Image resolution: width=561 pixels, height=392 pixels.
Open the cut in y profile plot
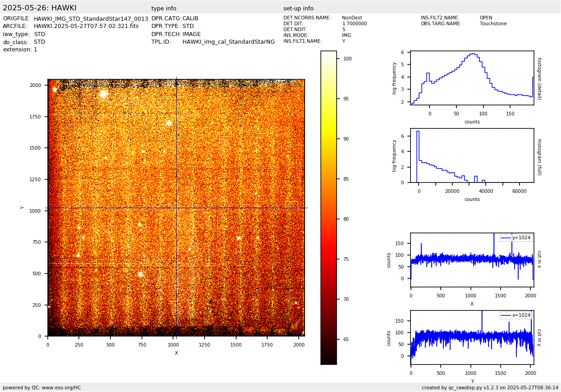[472, 337]
